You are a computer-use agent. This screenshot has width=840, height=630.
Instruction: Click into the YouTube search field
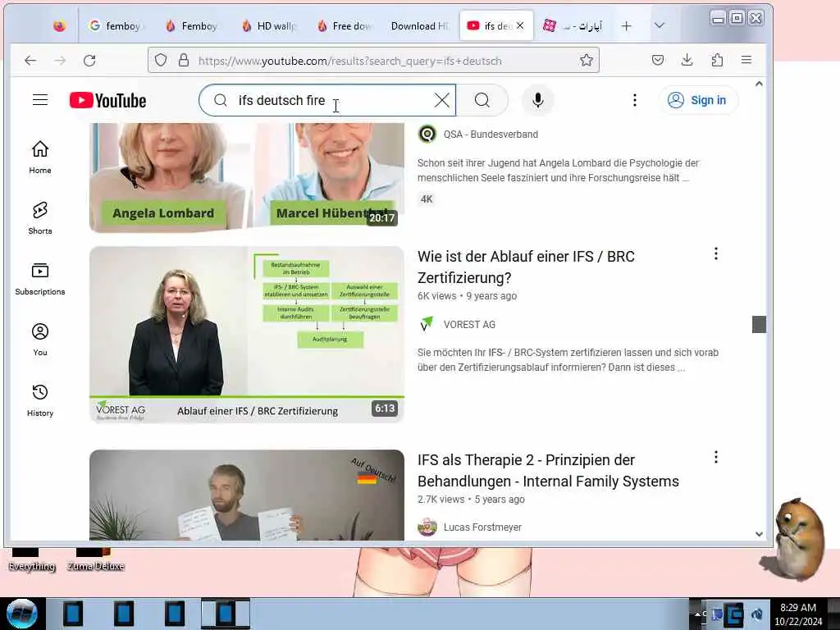click(x=326, y=100)
